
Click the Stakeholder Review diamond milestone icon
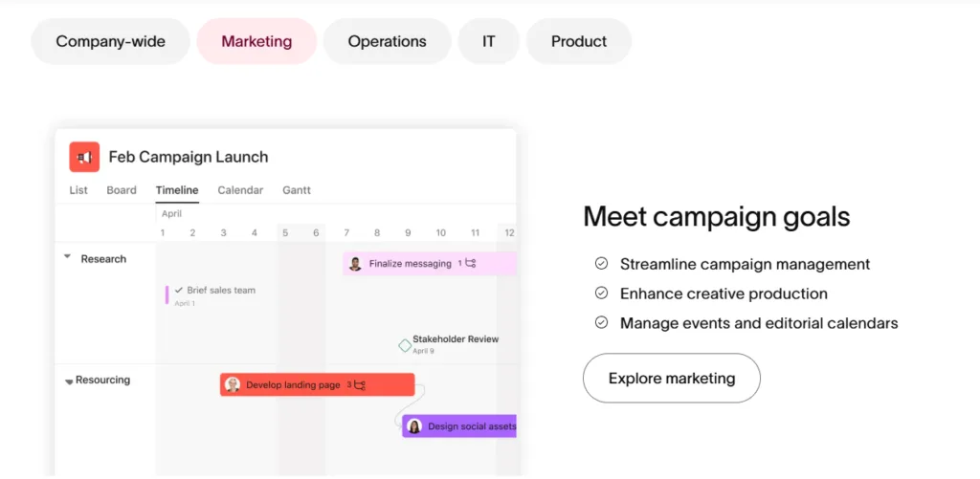[405, 345]
